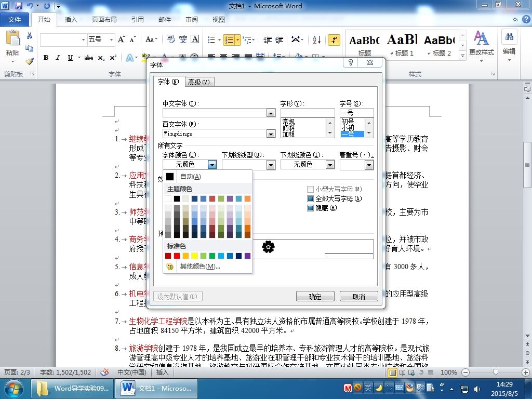Click the Multilevel List icon
The image size is (532, 399).
pyautogui.click(x=247, y=39)
